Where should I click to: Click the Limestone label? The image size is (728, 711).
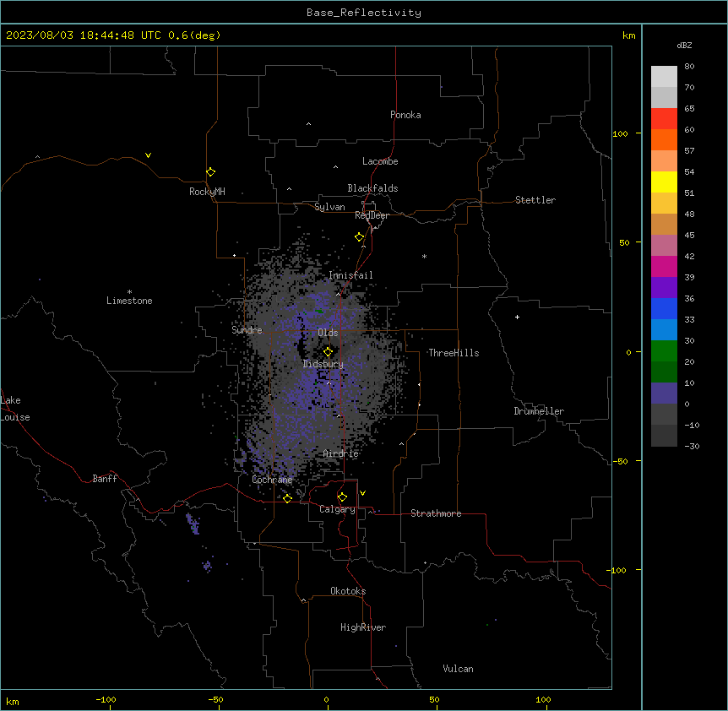click(129, 301)
